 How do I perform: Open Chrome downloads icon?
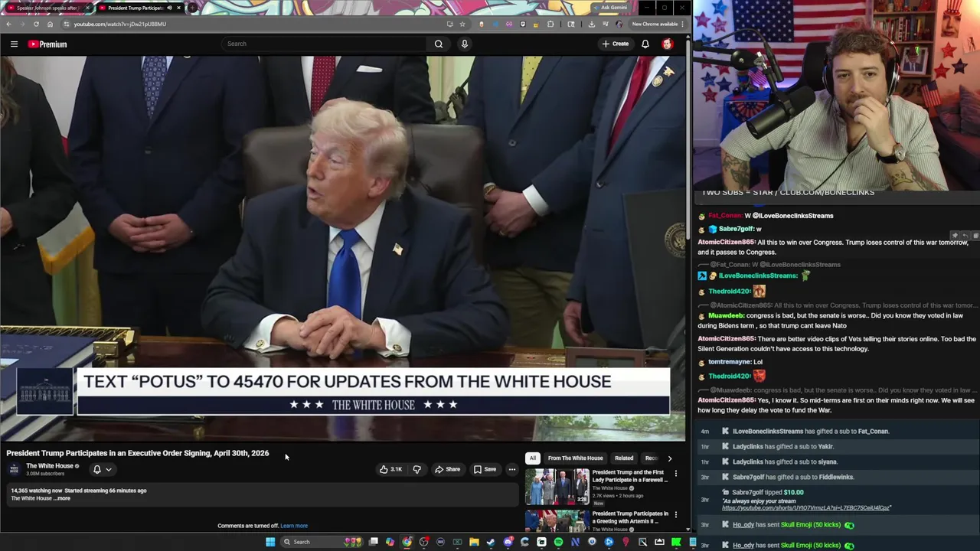click(591, 24)
